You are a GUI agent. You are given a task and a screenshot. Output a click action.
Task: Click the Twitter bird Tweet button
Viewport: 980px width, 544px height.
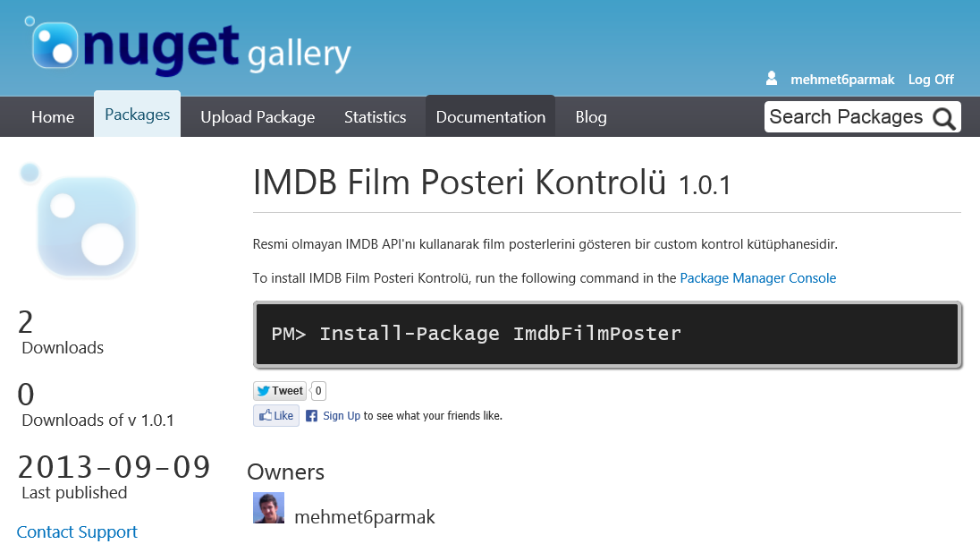point(280,391)
